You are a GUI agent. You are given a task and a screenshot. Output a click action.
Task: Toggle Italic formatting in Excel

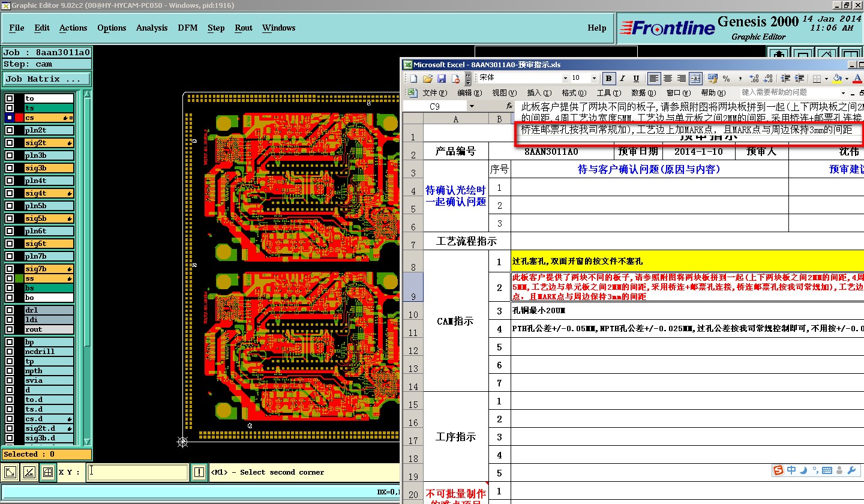tap(622, 79)
